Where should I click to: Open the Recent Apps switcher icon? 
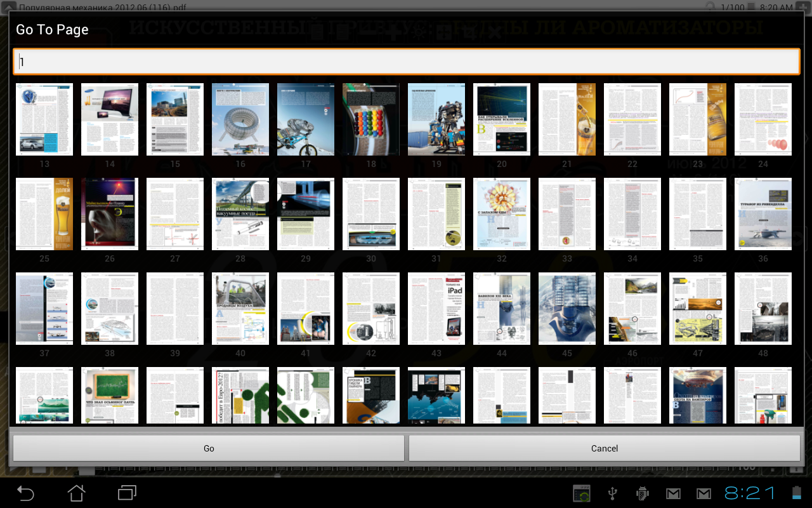[x=127, y=493]
